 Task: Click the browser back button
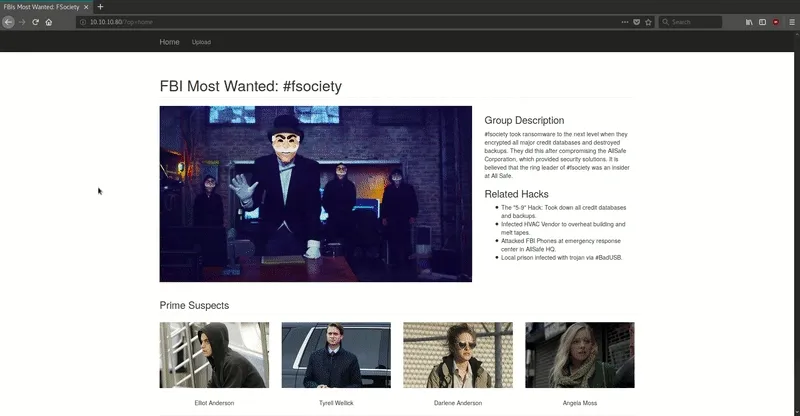(x=8, y=21)
